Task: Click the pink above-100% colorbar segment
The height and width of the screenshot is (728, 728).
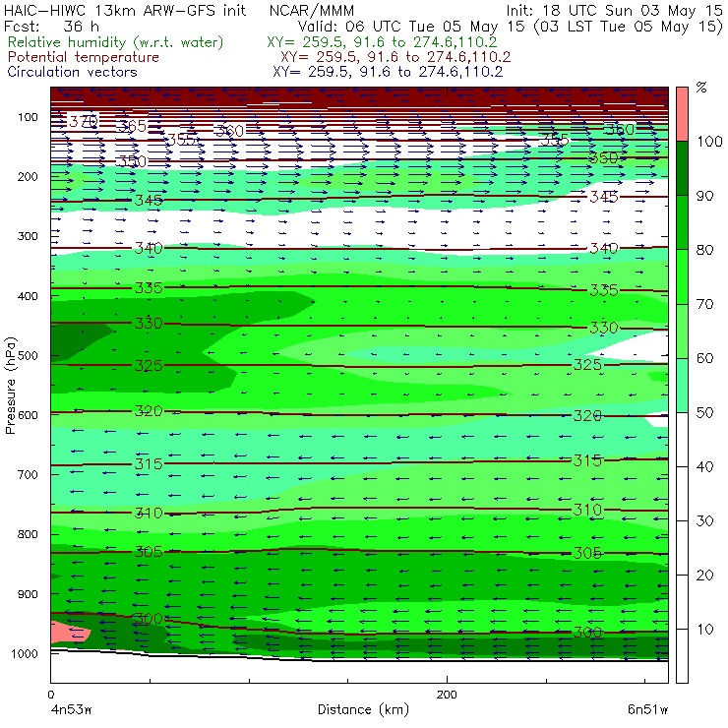Action: pyautogui.click(x=682, y=114)
